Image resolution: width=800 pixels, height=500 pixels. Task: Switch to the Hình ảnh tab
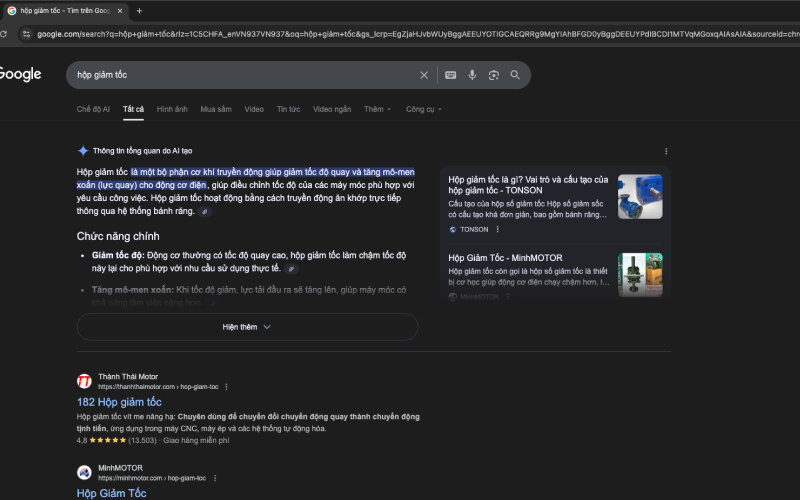tap(172, 109)
